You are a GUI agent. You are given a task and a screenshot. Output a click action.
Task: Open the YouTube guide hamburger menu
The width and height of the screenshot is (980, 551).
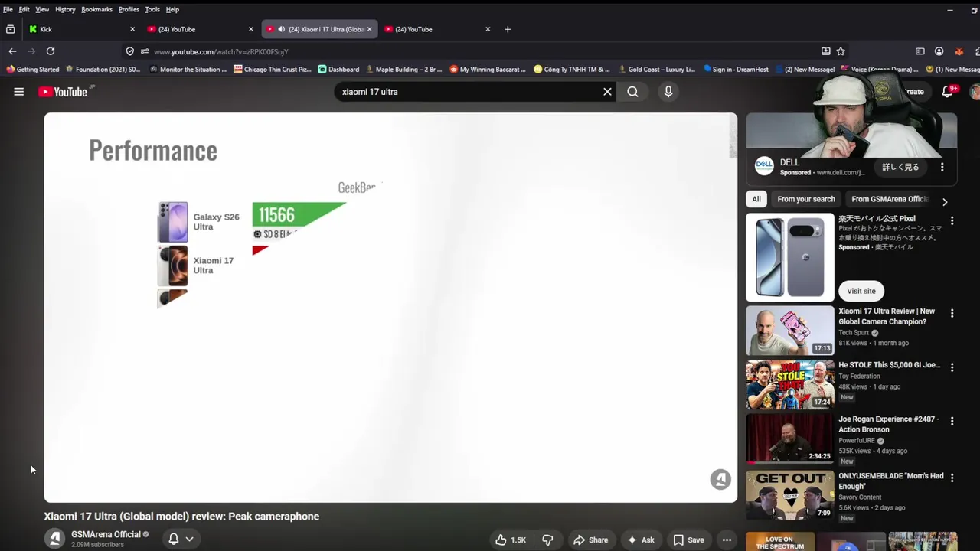[18, 92]
